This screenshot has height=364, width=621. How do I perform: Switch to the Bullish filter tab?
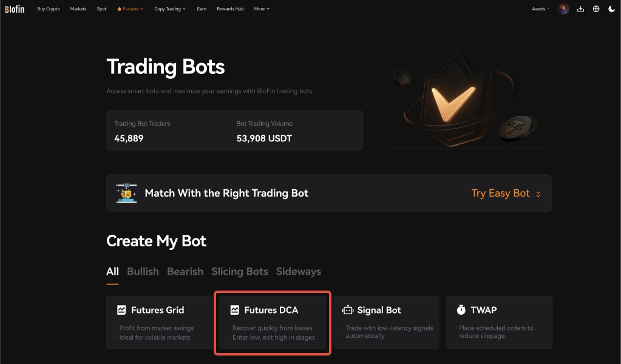[x=143, y=271]
